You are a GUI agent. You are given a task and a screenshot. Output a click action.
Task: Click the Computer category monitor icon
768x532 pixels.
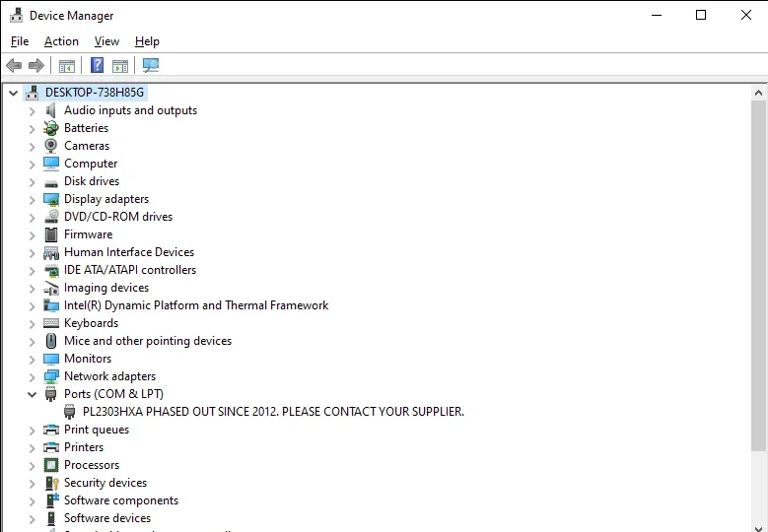(51, 164)
